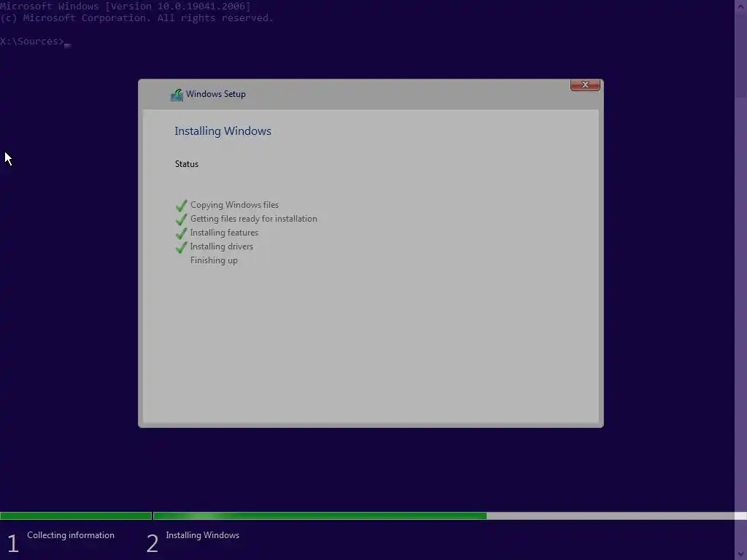The height and width of the screenshot is (560, 747).
Task: Click the Windows Setup title icon
Action: tap(177, 95)
